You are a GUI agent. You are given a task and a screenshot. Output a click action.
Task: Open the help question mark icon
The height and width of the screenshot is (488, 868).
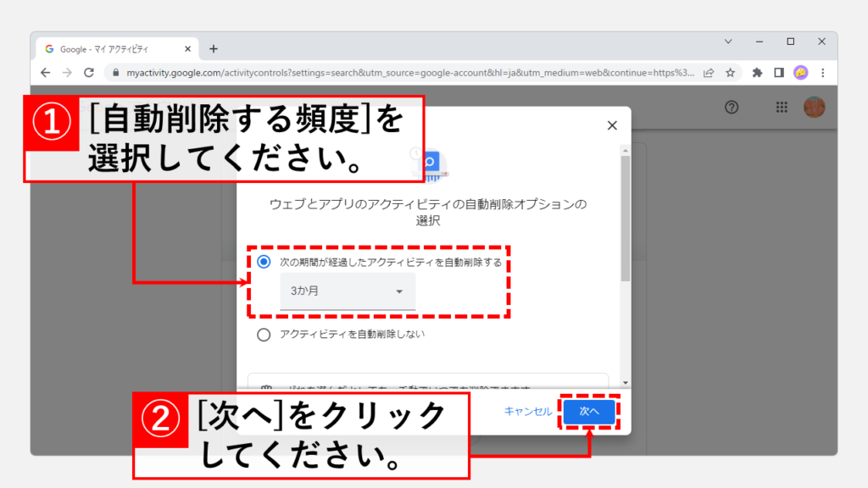click(x=732, y=108)
